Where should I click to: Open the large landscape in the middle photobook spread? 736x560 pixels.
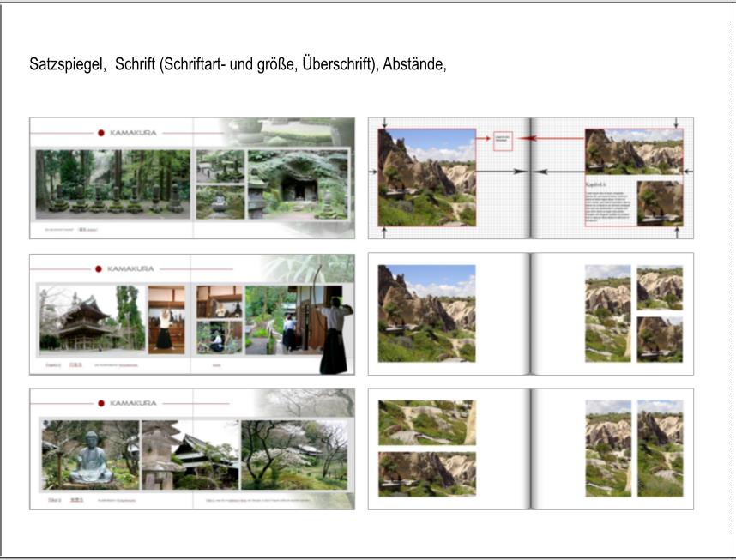tap(427, 314)
